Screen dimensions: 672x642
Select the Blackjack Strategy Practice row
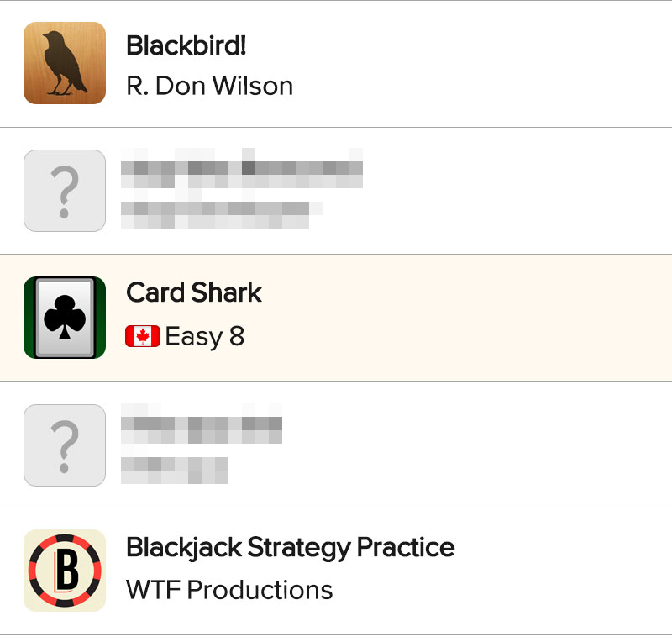click(336, 571)
